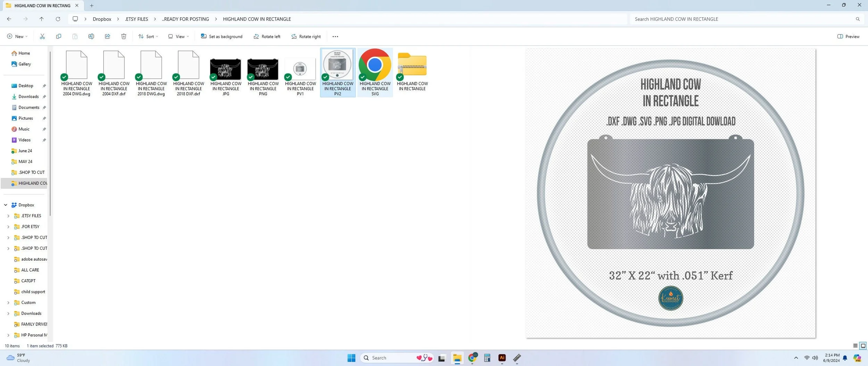Add a new tab with plus button

click(92, 6)
